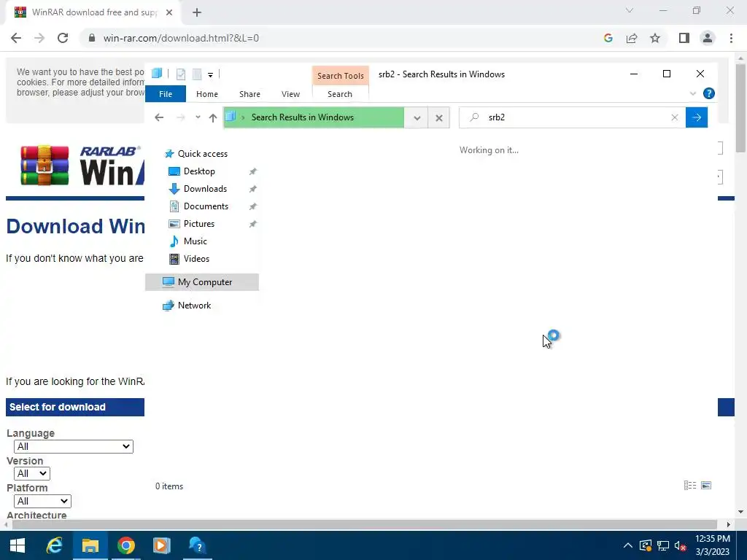Reload the WinRAR page in Chrome
The height and width of the screenshot is (560, 747).
coord(63,38)
